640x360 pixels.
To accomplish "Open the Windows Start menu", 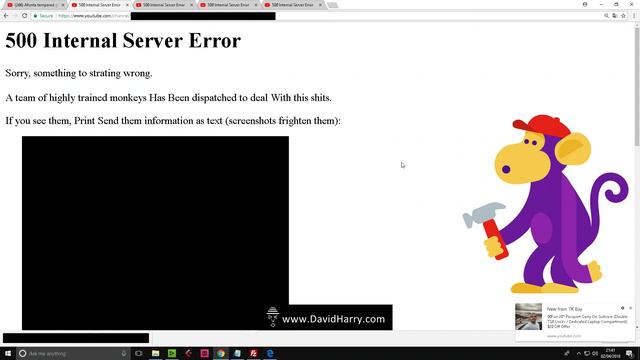I will pos(8,353).
